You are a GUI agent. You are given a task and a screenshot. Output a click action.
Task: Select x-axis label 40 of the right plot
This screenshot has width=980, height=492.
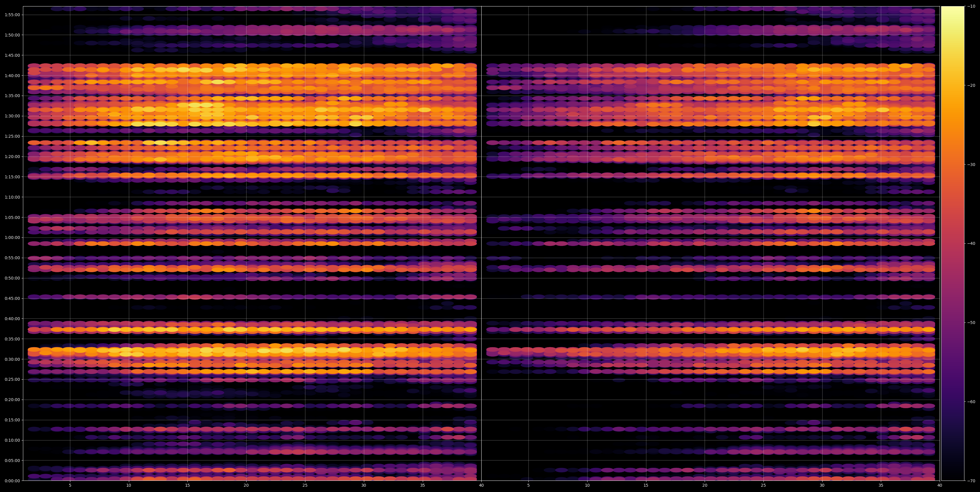(x=940, y=485)
